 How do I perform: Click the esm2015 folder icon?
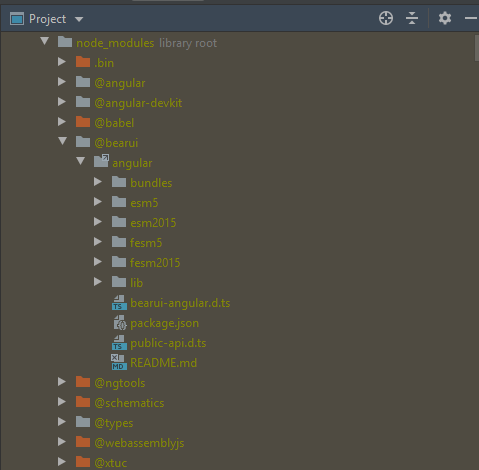tap(119, 222)
